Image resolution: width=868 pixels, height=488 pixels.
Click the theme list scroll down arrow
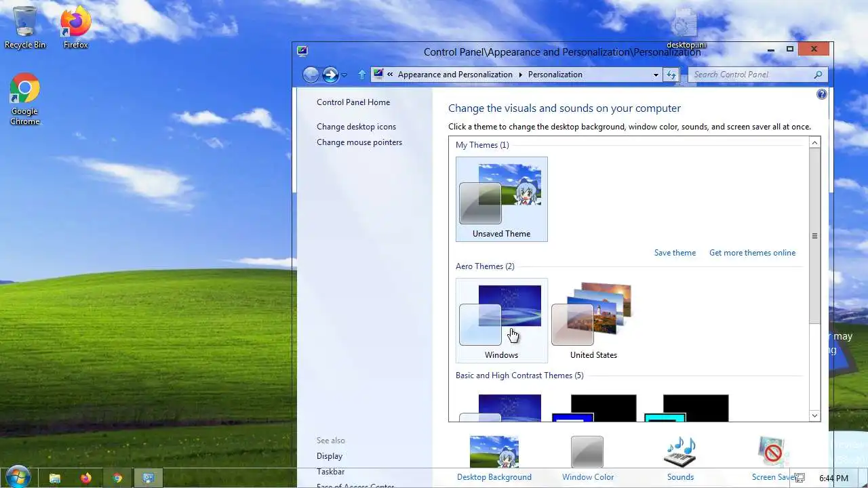coord(815,415)
